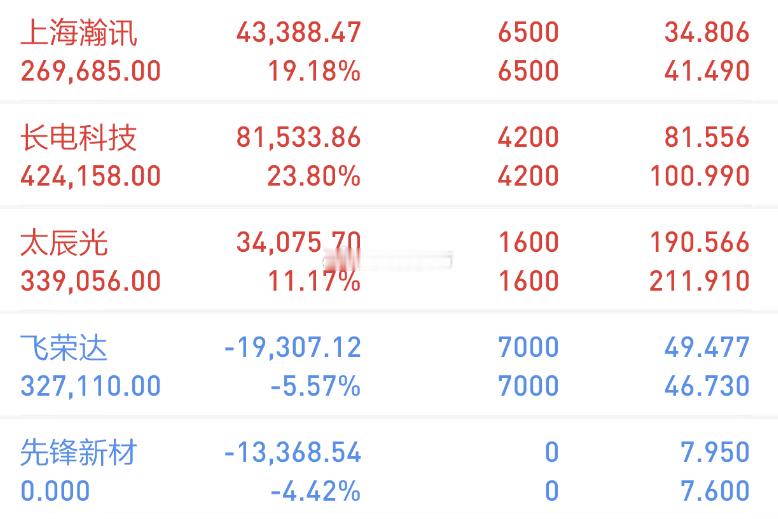Click the 81,533.86 profit amount
Viewport: 778px width, 519px height.
299,137
